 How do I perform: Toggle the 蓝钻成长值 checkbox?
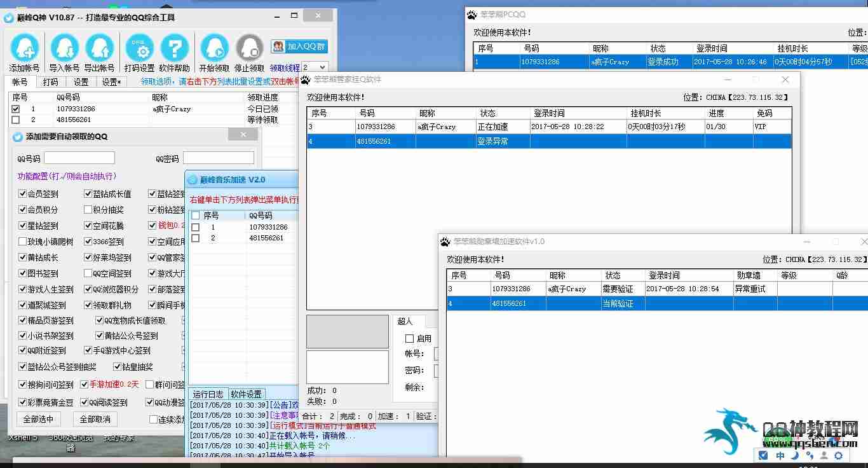pyautogui.click(x=88, y=194)
